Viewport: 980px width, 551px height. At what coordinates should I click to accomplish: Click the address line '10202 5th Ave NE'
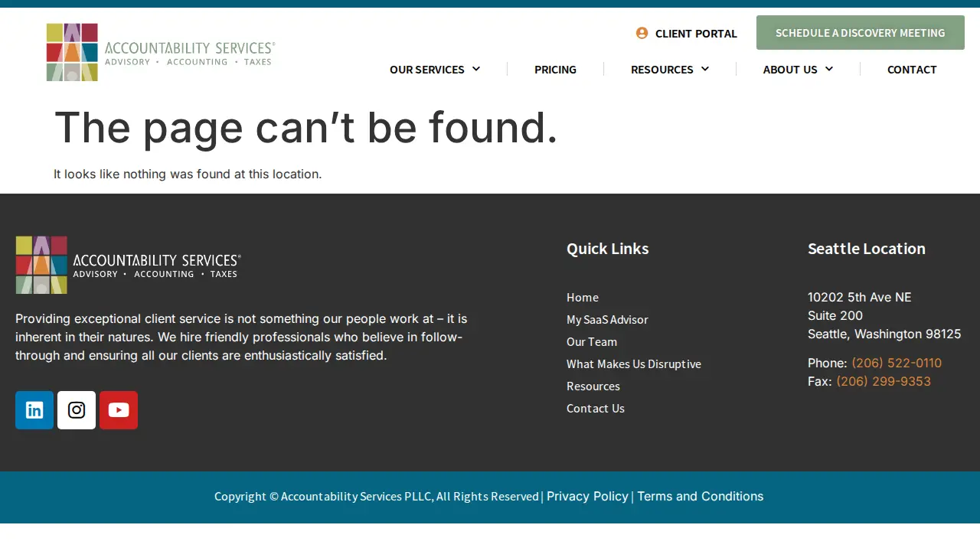(x=860, y=297)
